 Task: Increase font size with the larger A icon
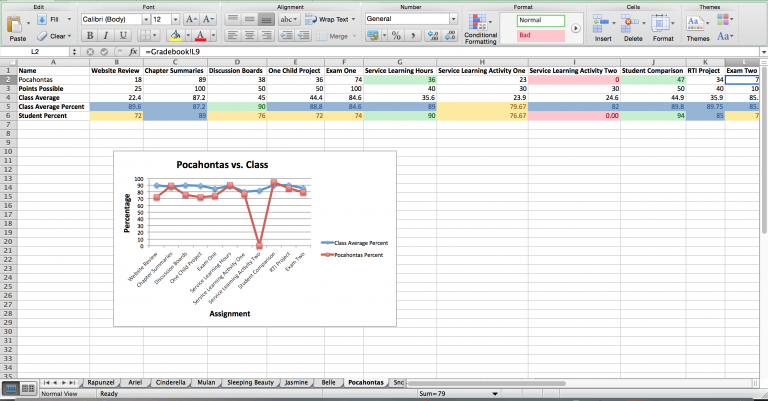click(190, 19)
